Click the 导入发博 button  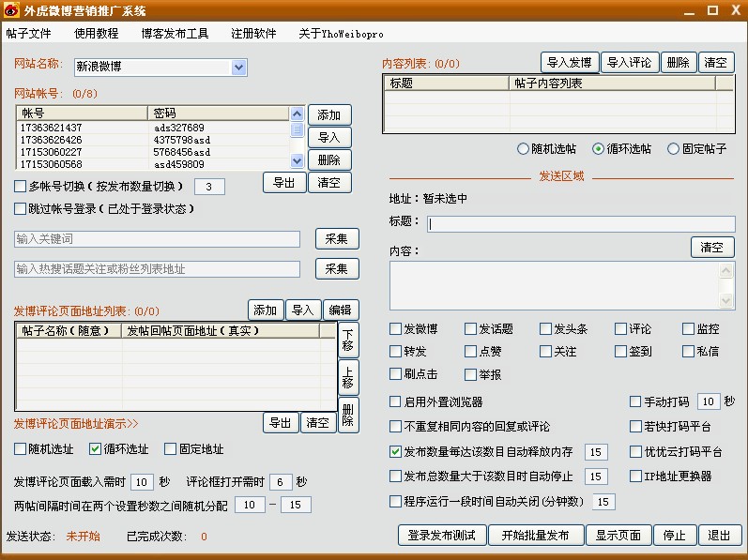pyautogui.click(x=570, y=63)
